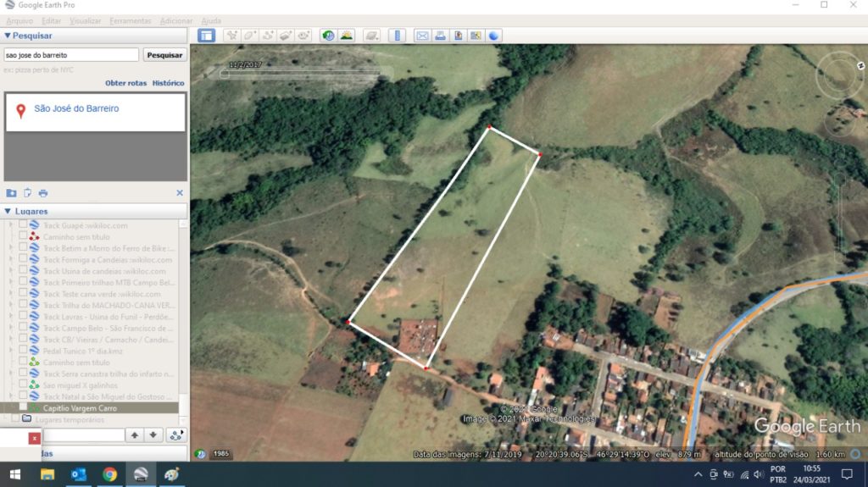Check the Track Guapé wikiloc checkbox
868x487 pixels.
23,224
